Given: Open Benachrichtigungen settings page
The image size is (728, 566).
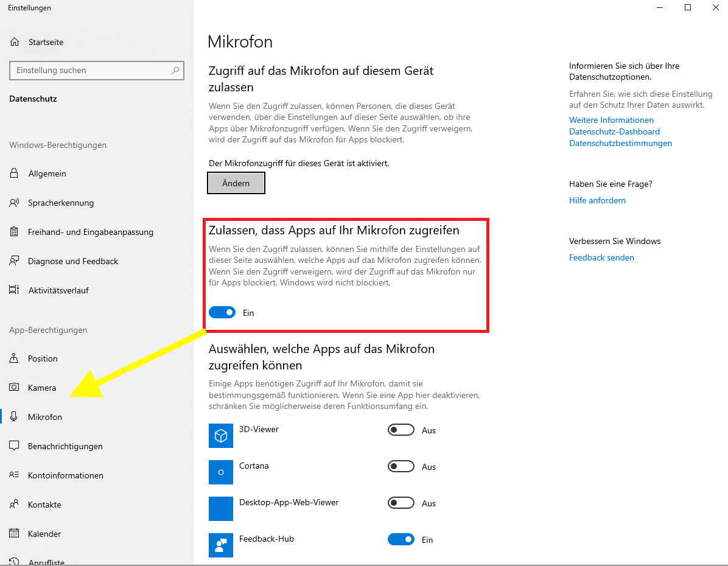Looking at the screenshot, I should tap(65, 446).
